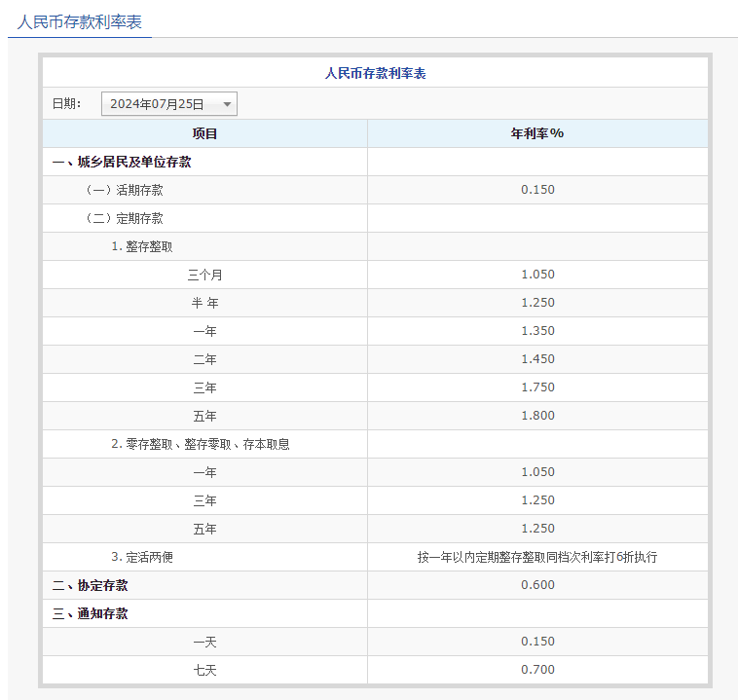Click the 0.700 rate for 七天
The height and width of the screenshot is (700, 738).
537,670
